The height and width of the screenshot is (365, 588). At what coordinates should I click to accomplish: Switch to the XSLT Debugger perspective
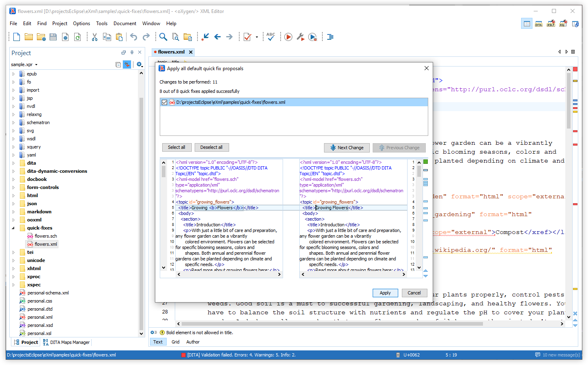click(551, 24)
